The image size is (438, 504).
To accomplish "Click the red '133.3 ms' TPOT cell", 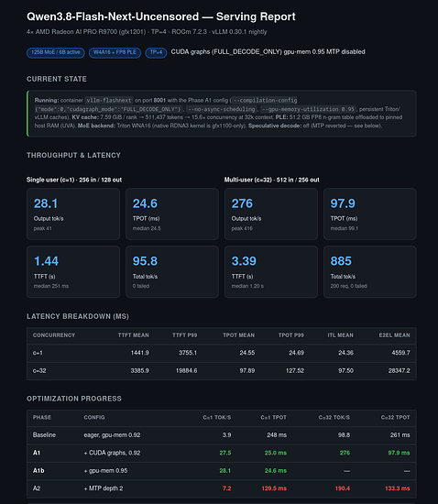I will [398, 488].
